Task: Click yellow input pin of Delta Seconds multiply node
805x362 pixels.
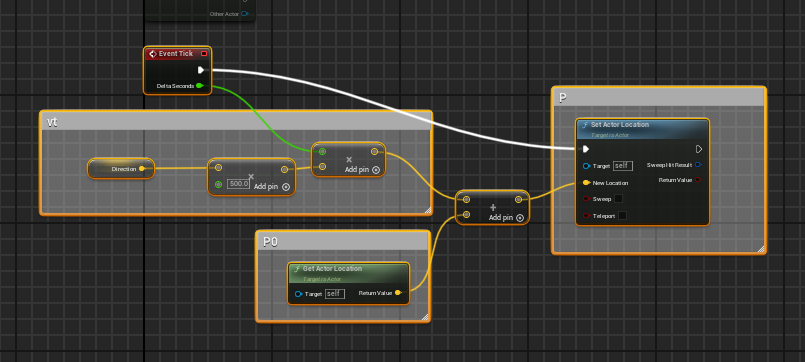Action: click(322, 166)
